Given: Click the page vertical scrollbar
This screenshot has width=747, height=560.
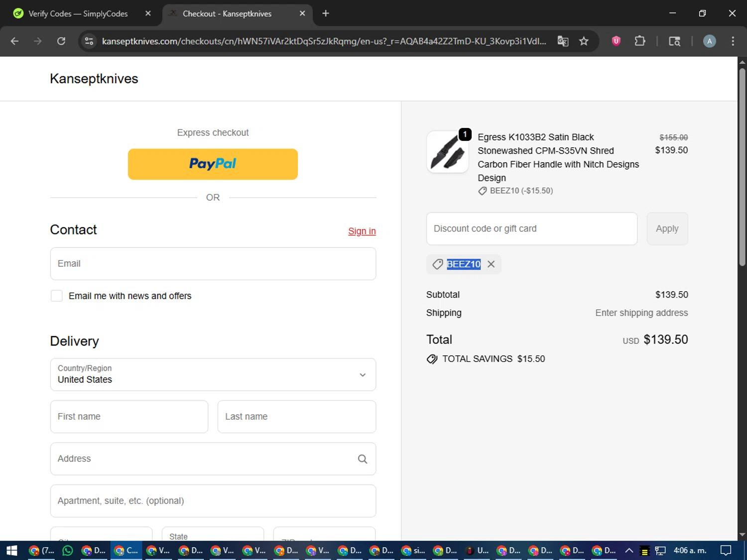Looking at the screenshot, I should click(x=742, y=167).
